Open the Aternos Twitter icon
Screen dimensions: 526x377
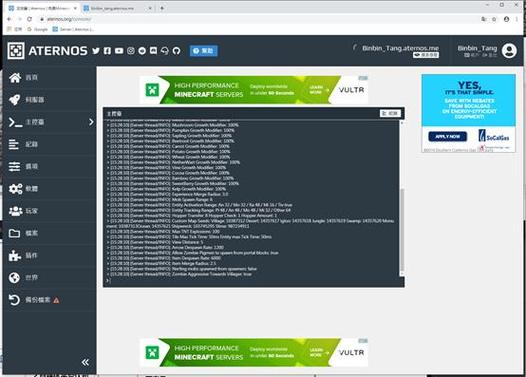pos(96,51)
